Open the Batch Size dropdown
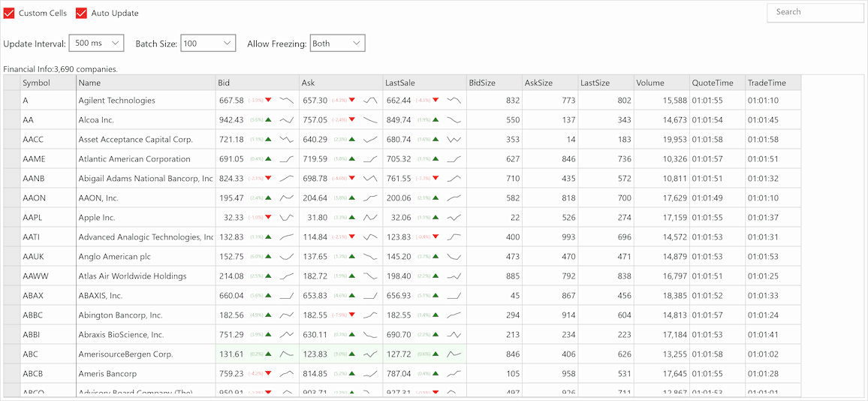This screenshot has height=401, width=868. (x=208, y=44)
